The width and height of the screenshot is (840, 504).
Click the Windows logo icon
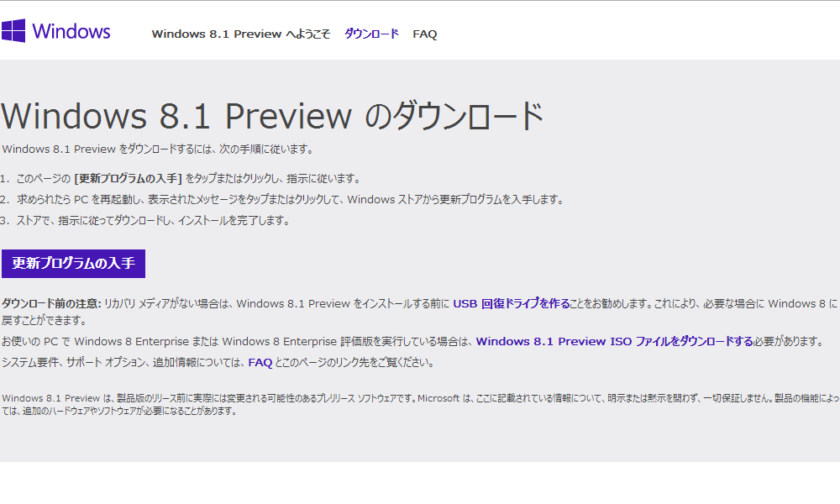click(x=13, y=30)
